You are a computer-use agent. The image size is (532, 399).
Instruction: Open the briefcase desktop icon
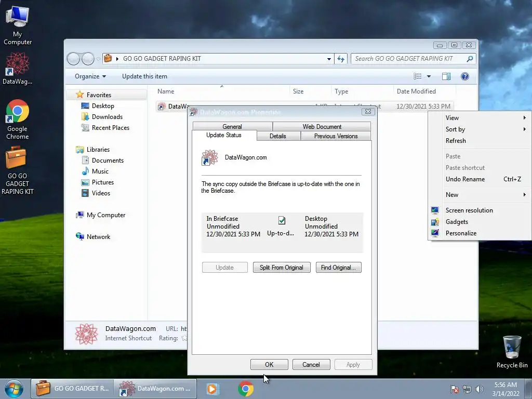tap(17, 170)
